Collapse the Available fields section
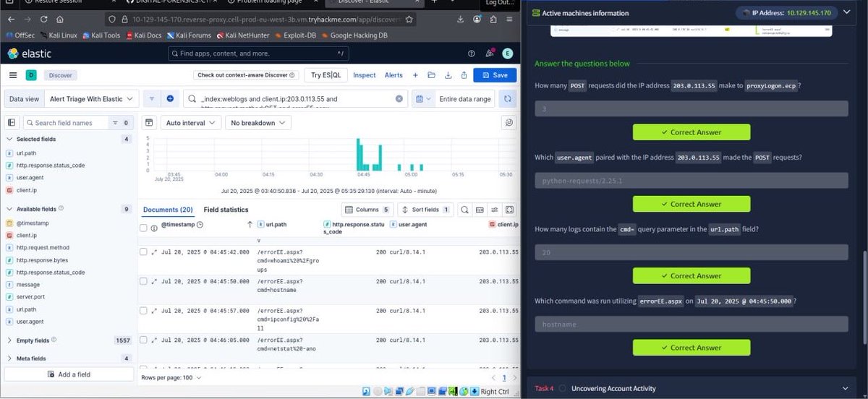Image resolution: width=868 pixels, height=399 pixels. tap(10, 209)
